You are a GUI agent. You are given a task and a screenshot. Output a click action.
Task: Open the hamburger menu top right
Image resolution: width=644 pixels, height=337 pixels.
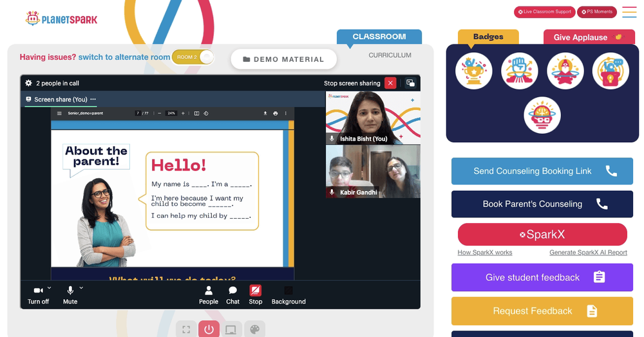click(x=629, y=12)
